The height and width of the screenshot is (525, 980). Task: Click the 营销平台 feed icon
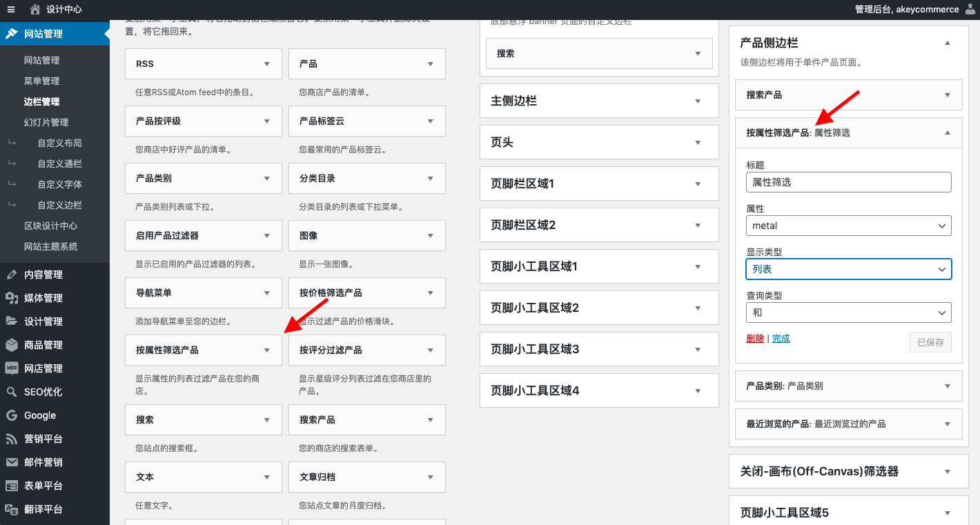tap(12, 439)
